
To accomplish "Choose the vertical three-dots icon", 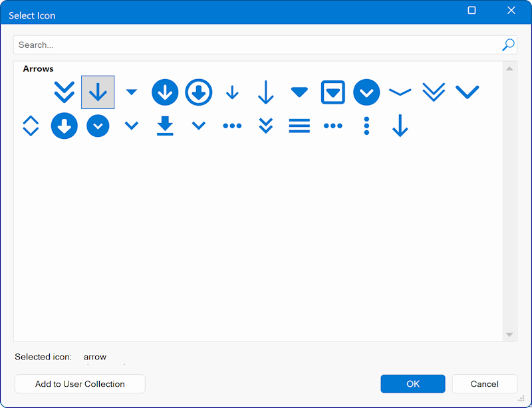I will [x=366, y=126].
